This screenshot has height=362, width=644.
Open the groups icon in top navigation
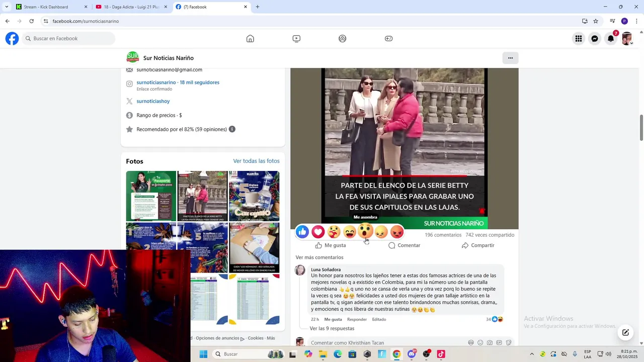pyautogui.click(x=343, y=39)
